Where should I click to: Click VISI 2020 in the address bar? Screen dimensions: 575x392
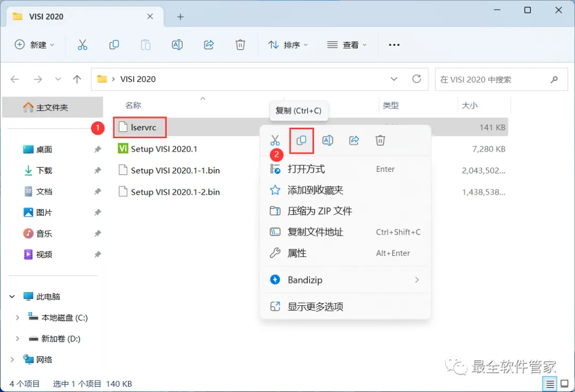point(138,79)
